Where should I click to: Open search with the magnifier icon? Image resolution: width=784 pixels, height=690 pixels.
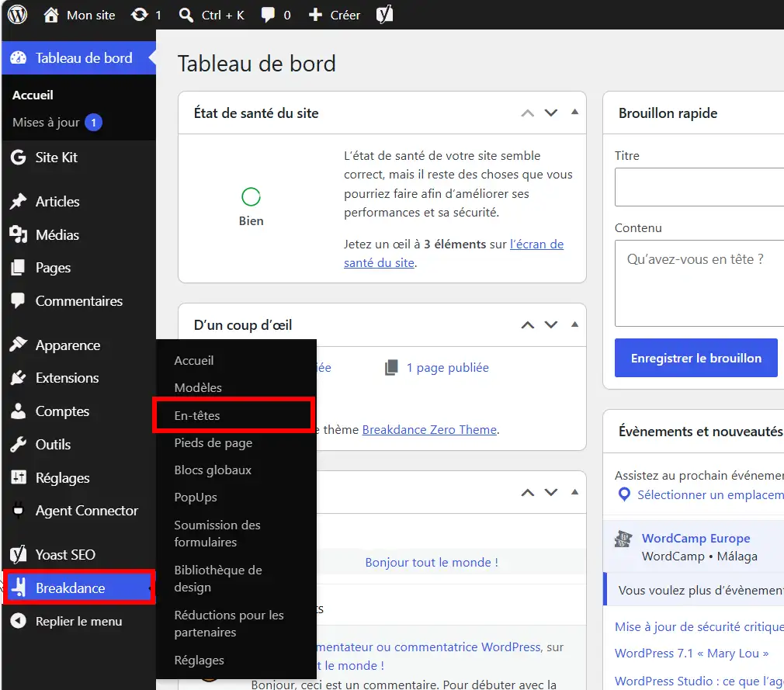pos(186,15)
